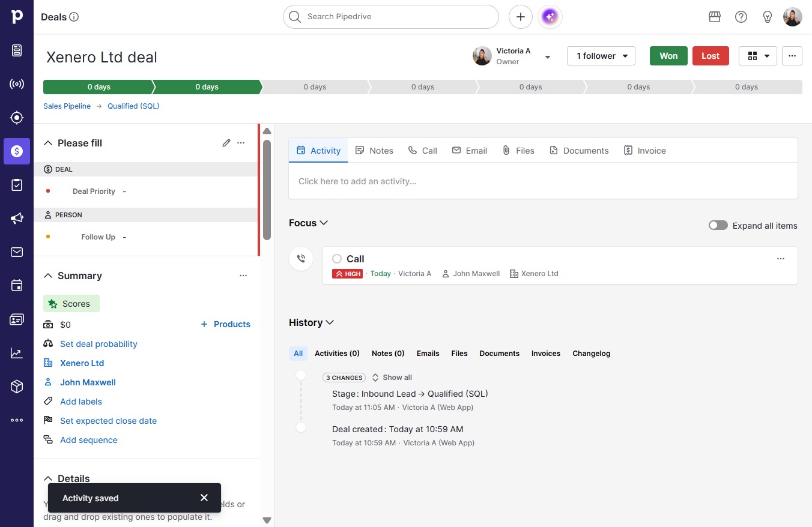Collapse the Details section
The width and height of the screenshot is (812, 527).
click(49, 478)
